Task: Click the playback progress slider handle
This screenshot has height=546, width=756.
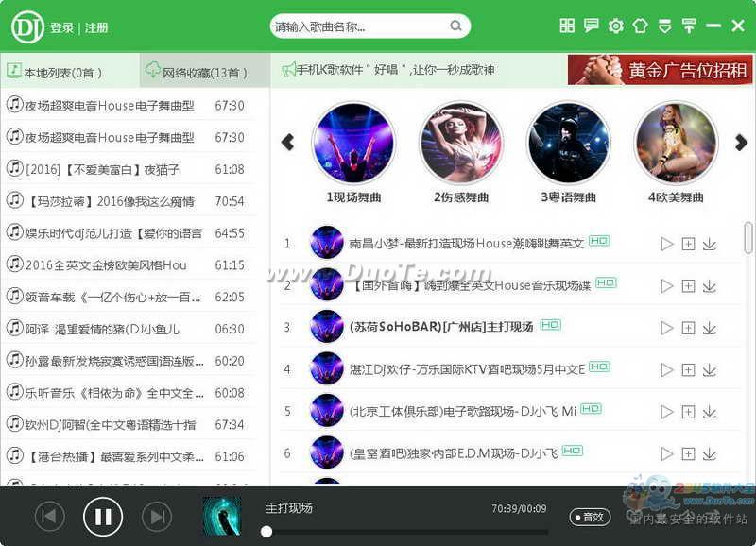Action: click(266, 532)
